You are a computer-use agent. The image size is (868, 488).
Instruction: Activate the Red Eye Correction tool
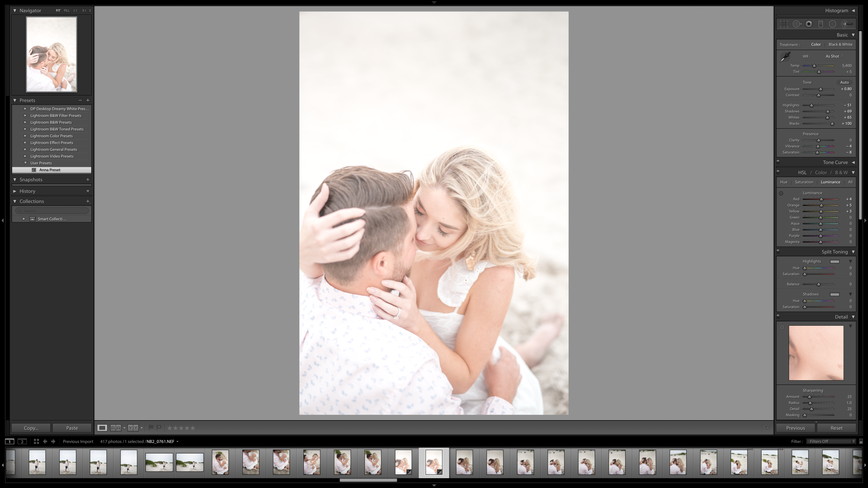pos(809,24)
